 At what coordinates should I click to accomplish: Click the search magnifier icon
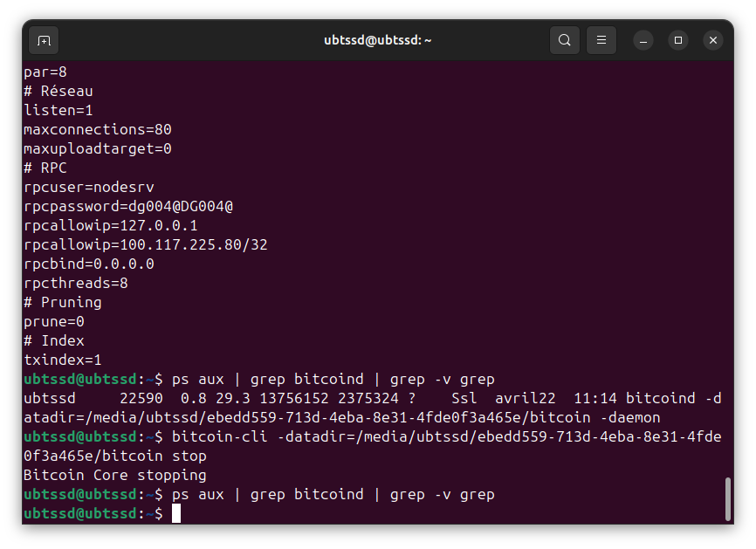tap(565, 40)
